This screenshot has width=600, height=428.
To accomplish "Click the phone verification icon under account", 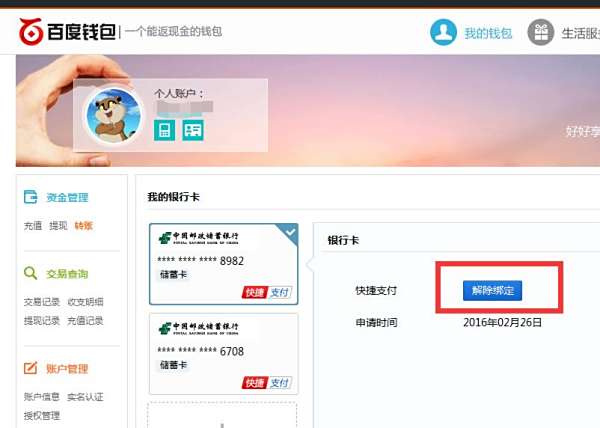I will click(165, 130).
